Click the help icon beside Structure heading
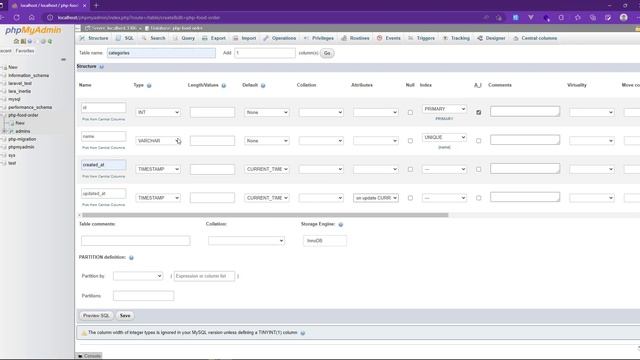 coord(102,67)
